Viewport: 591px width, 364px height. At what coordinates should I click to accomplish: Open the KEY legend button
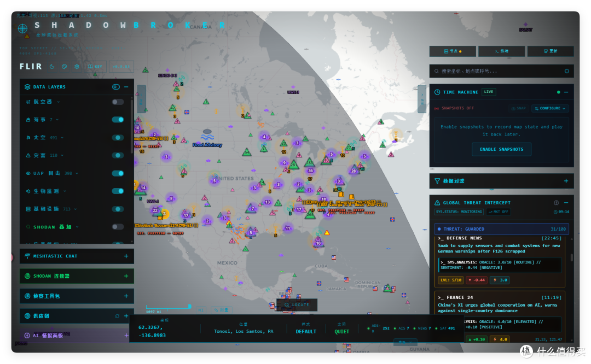click(95, 67)
